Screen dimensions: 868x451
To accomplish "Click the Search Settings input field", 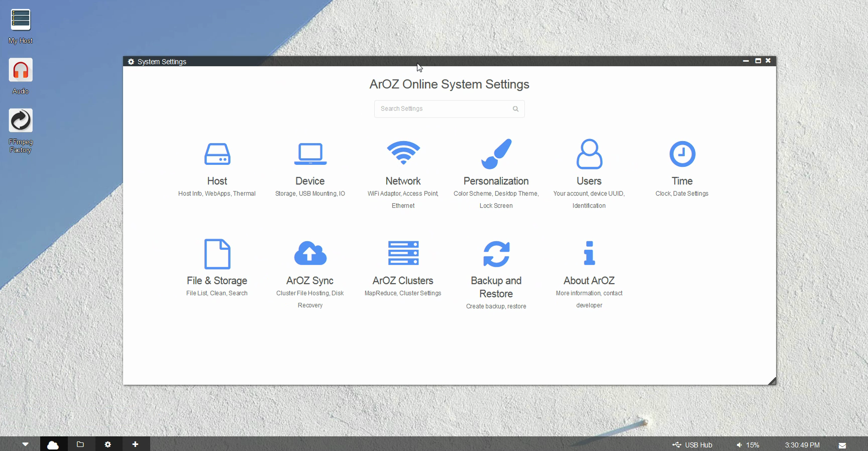I will [442, 109].
